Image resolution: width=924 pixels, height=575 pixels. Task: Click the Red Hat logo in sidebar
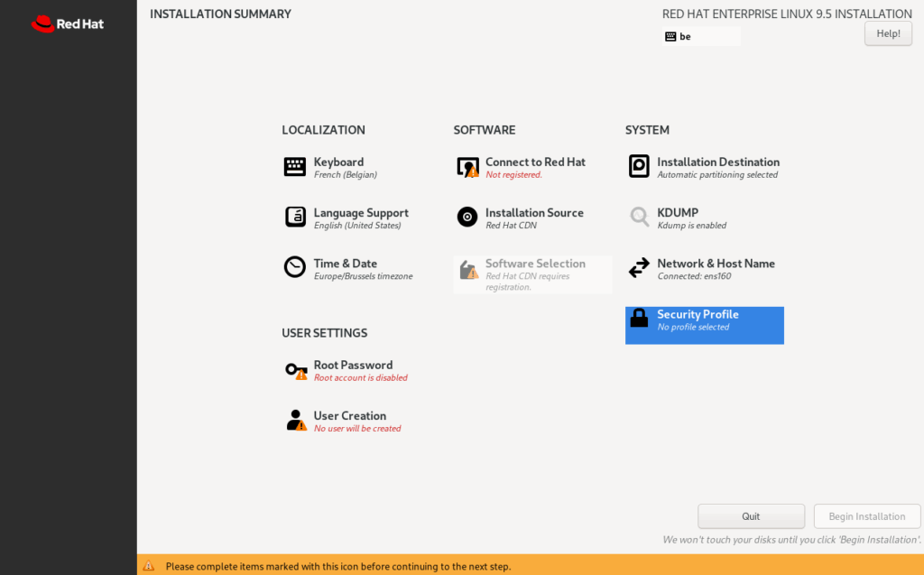[68, 24]
